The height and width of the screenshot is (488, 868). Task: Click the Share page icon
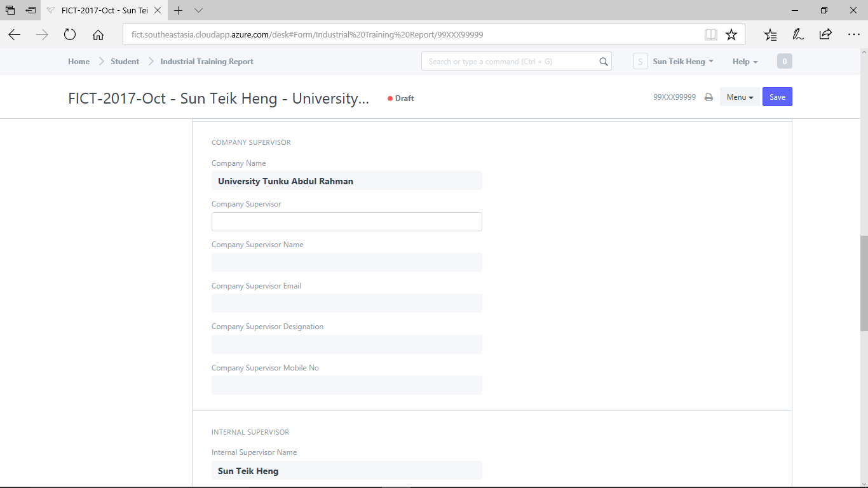click(x=825, y=35)
